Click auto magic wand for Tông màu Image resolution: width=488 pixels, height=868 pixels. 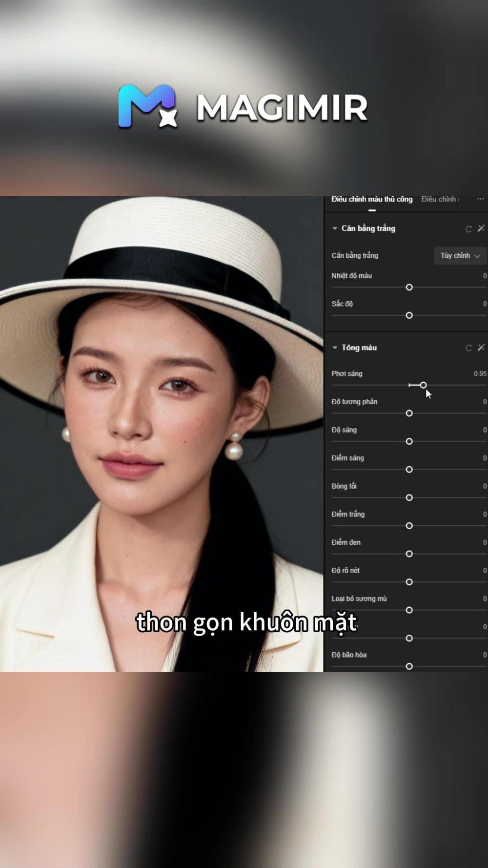pyautogui.click(x=481, y=347)
